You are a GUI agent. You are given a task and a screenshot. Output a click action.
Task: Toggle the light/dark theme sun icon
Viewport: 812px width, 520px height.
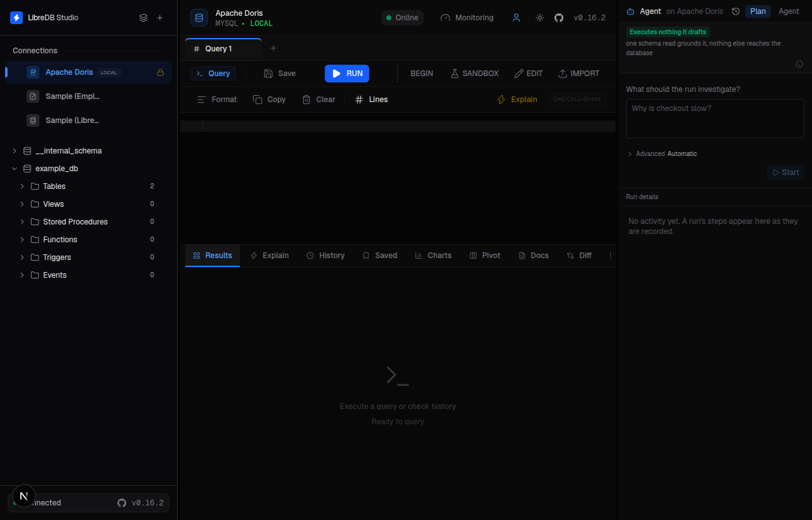540,18
